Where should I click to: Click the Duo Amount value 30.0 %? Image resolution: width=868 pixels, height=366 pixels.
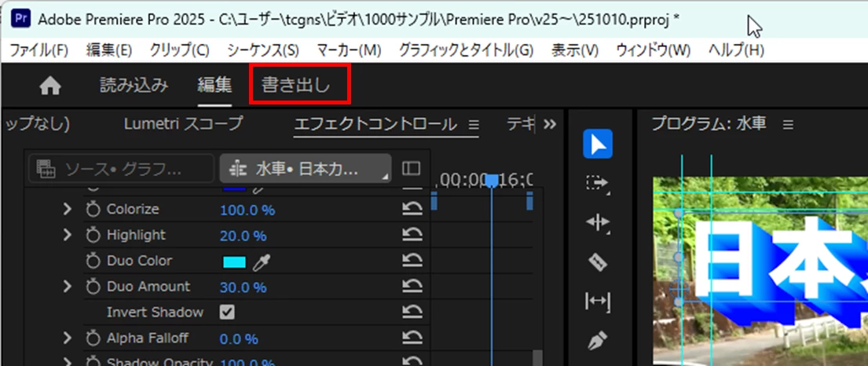243,287
